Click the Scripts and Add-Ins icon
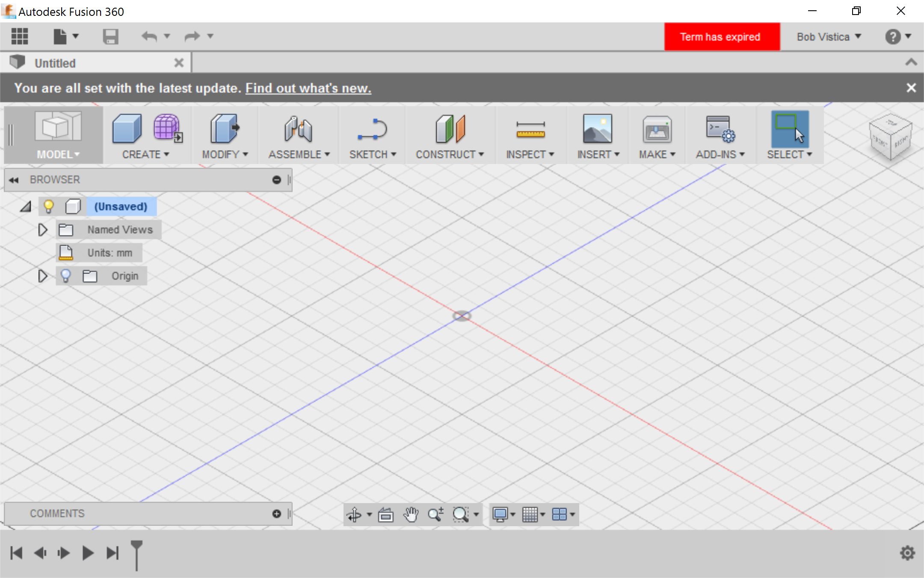Viewport: 924px width, 578px height. coord(720,129)
